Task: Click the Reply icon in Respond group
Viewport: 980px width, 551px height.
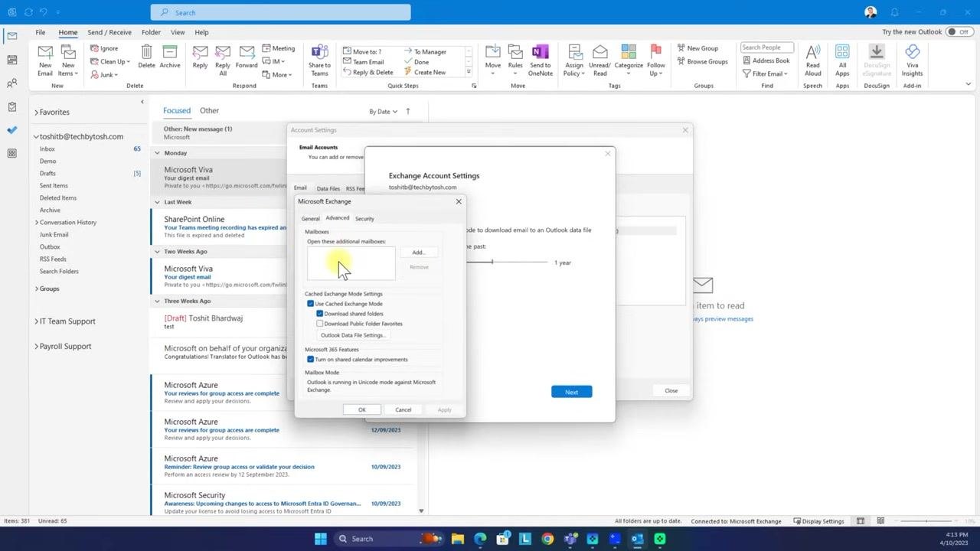Action: coord(200,57)
